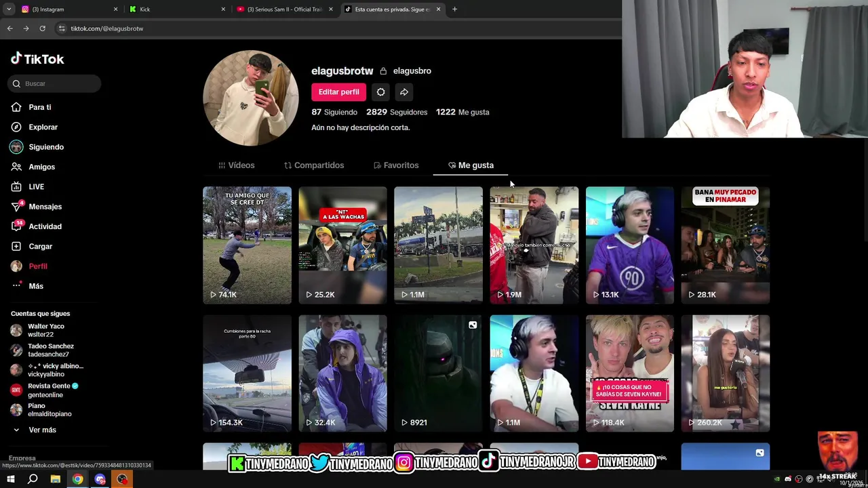Open the video with 74.1K views
The image size is (868, 488).
[247, 245]
